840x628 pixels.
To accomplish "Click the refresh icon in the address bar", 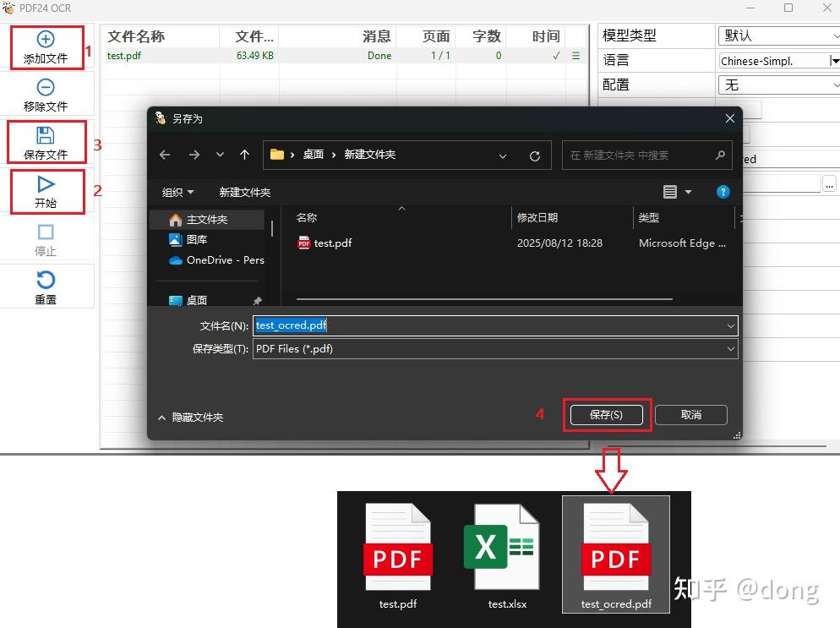I will [534, 155].
